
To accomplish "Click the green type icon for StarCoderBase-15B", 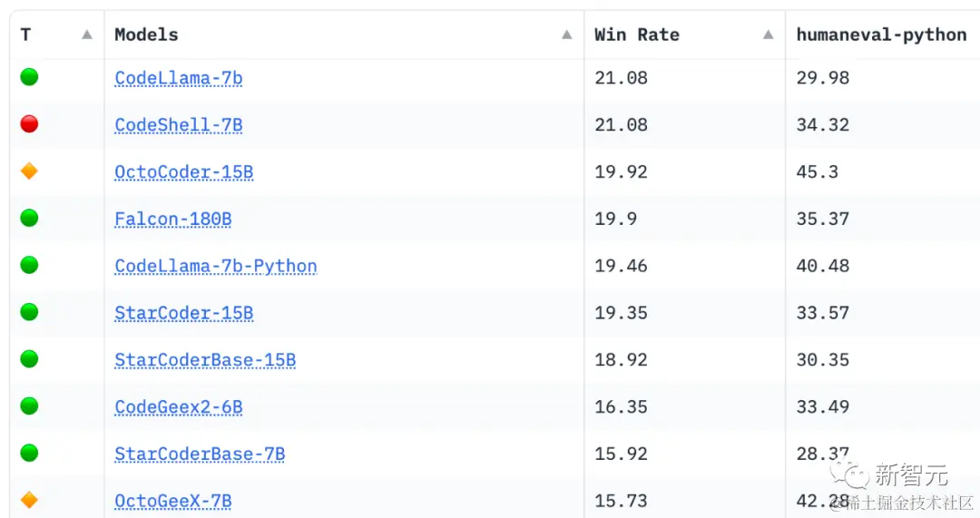I will [x=29, y=358].
